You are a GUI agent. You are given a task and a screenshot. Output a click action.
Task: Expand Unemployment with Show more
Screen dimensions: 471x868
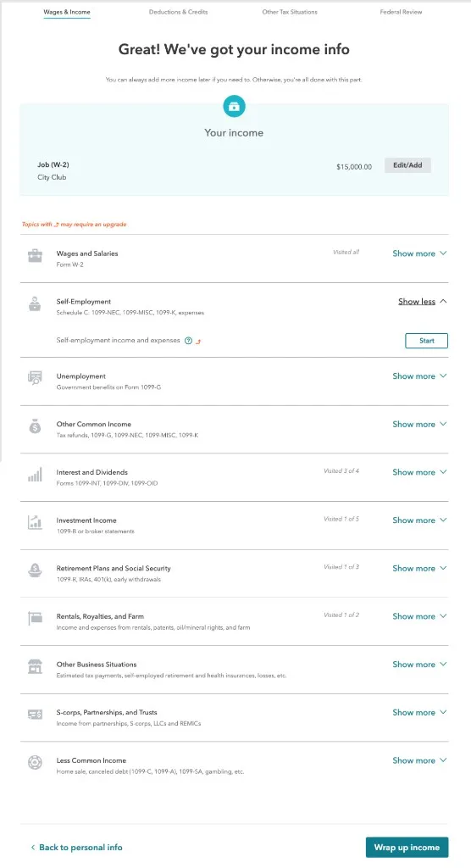[419, 376]
